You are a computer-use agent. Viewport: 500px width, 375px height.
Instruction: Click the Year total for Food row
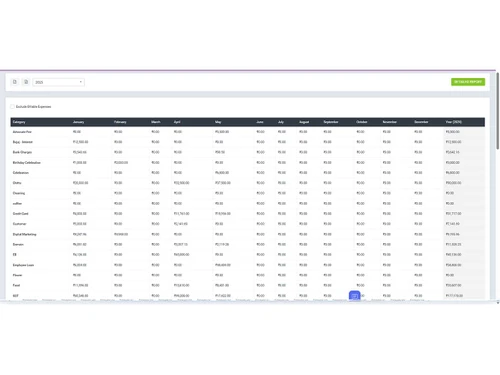pyautogui.click(x=454, y=285)
